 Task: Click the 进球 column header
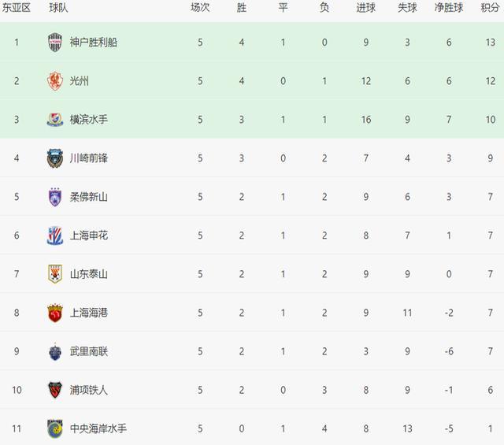pyautogui.click(x=366, y=7)
